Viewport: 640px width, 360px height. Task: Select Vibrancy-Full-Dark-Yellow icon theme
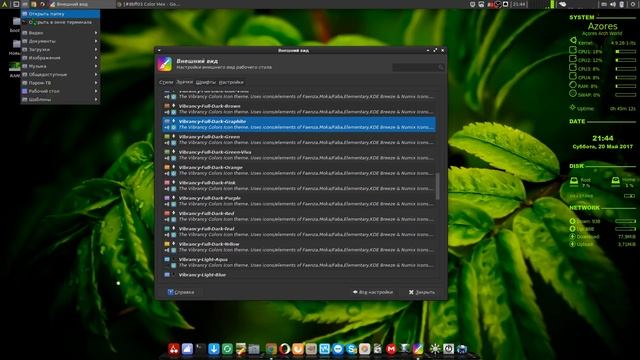(299, 247)
